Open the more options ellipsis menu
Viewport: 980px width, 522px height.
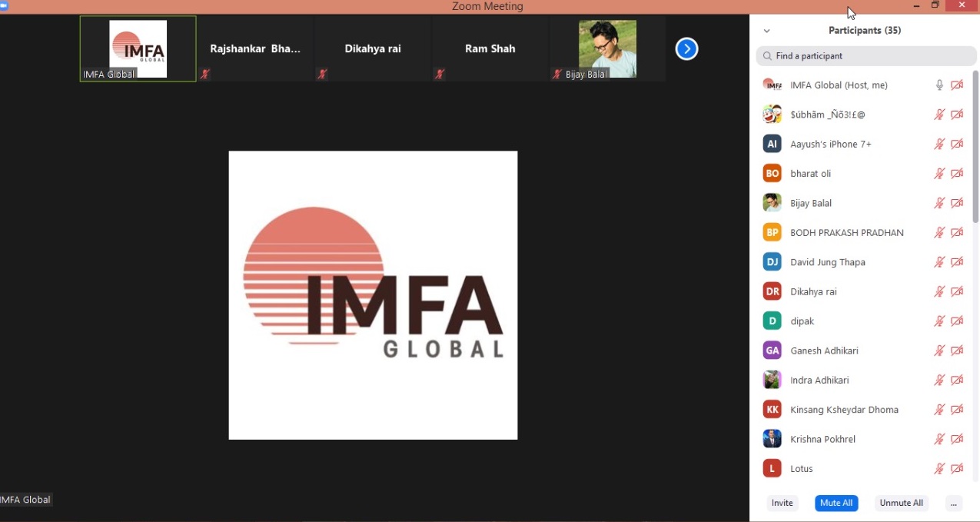954,504
